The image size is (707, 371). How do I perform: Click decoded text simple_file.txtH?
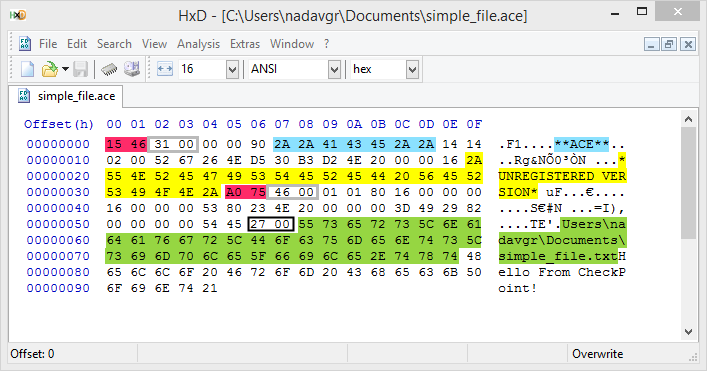(562, 256)
